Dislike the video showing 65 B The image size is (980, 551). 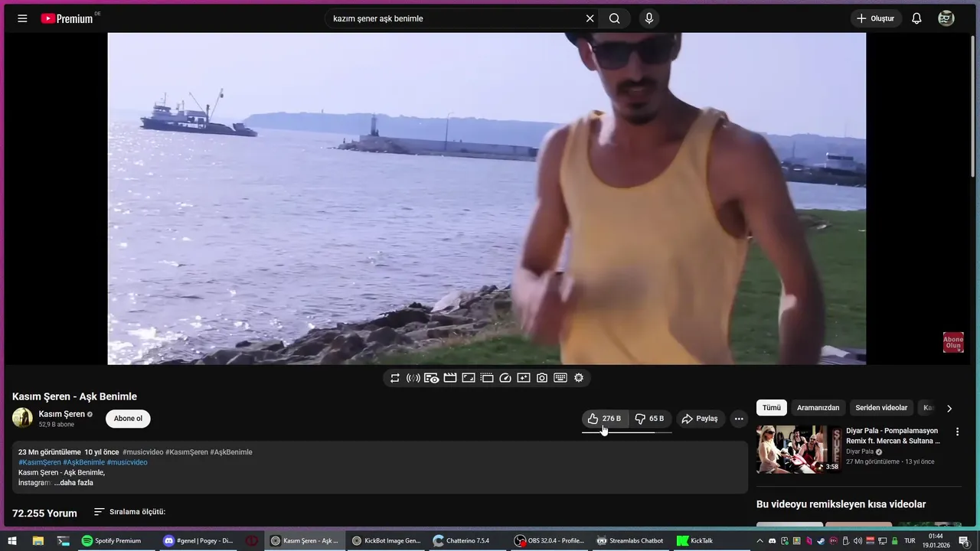click(x=650, y=419)
